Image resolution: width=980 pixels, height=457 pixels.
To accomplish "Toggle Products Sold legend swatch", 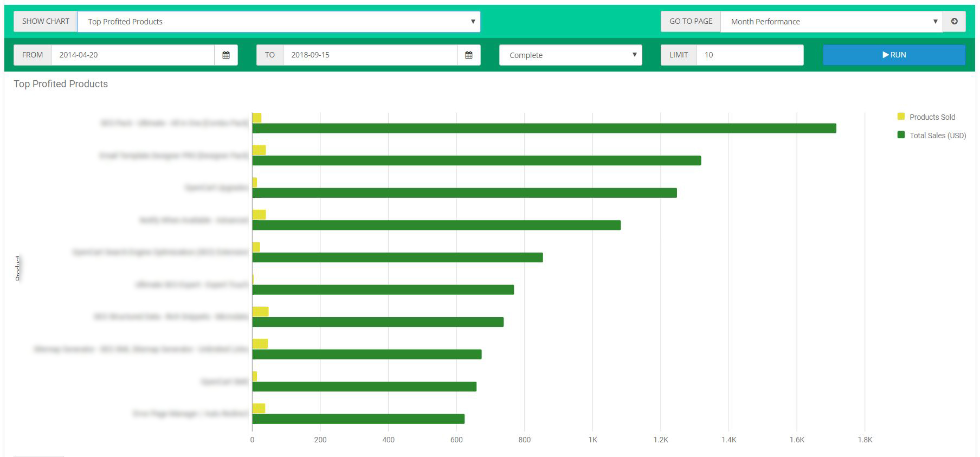I will [x=901, y=117].
